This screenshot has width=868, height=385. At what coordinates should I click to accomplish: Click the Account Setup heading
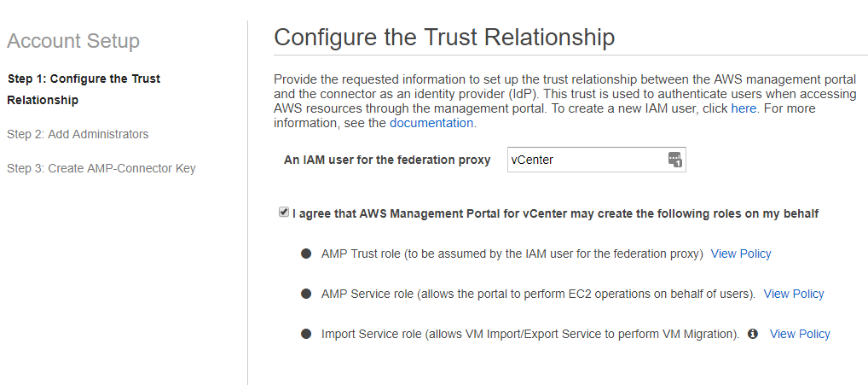click(x=73, y=41)
